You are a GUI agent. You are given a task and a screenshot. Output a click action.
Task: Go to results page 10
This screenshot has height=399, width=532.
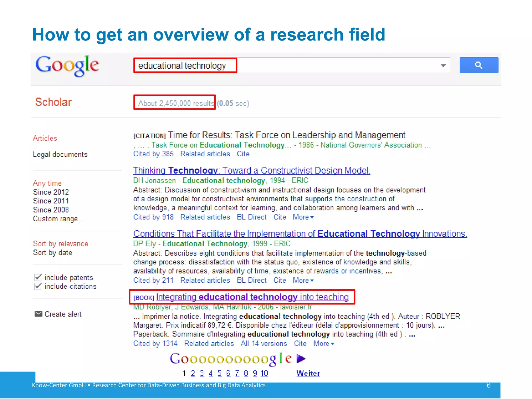pos(264,373)
